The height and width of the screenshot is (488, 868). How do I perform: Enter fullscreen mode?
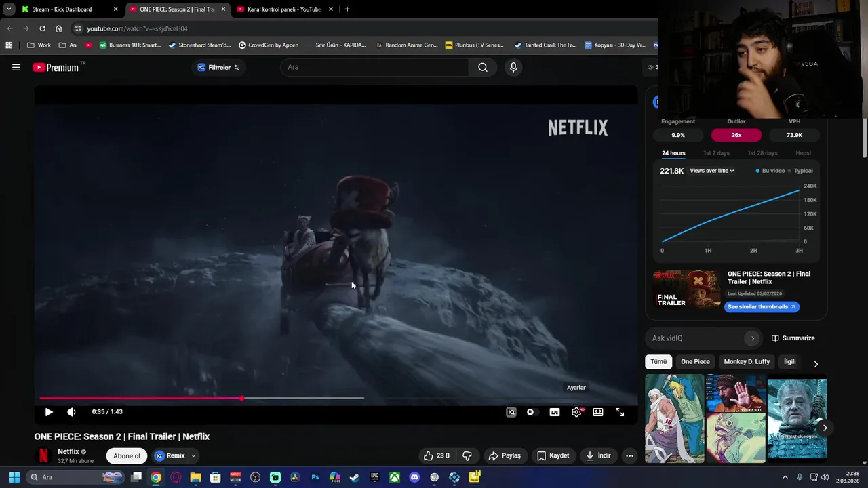(x=620, y=412)
